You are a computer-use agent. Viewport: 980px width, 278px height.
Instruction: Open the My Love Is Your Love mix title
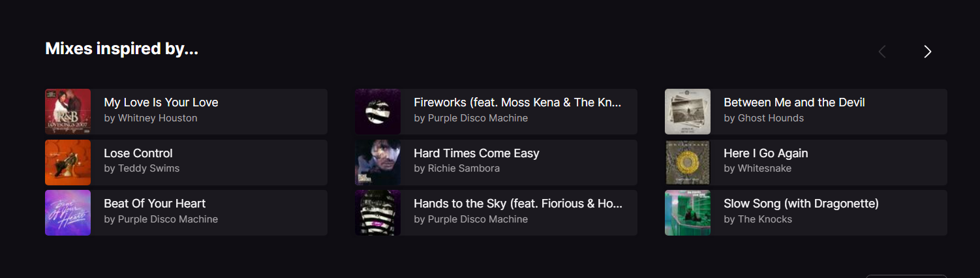coord(161,102)
